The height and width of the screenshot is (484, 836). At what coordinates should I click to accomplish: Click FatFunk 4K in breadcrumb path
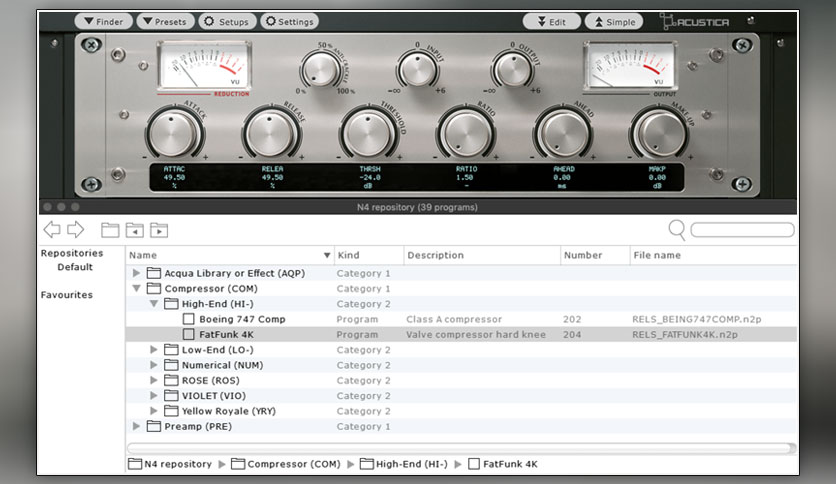point(503,464)
